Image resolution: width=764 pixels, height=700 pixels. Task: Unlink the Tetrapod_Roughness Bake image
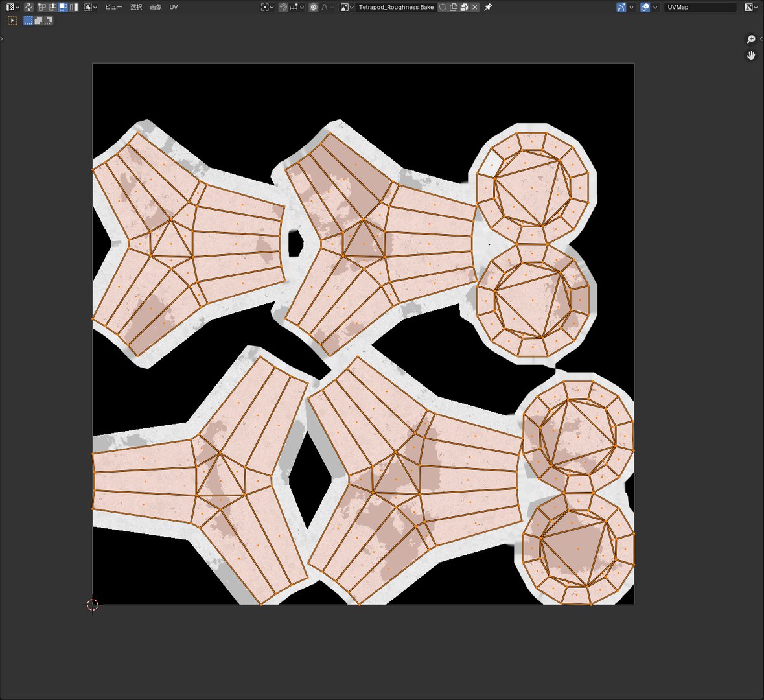coord(474,7)
